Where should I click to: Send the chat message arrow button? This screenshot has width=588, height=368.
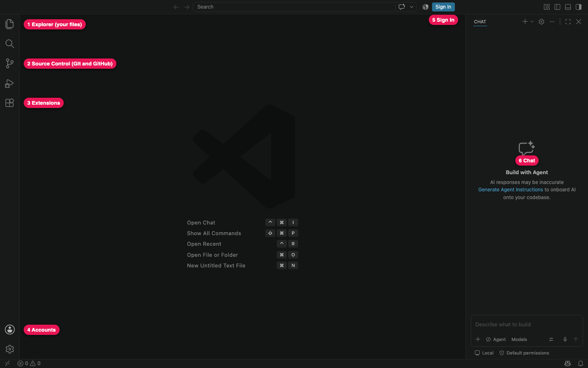pos(576,339)
